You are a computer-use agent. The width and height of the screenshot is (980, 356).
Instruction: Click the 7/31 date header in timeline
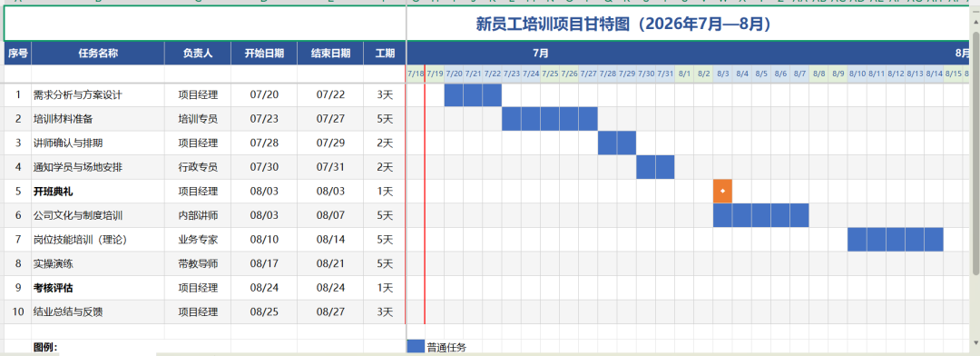click(x=665, y=74)
